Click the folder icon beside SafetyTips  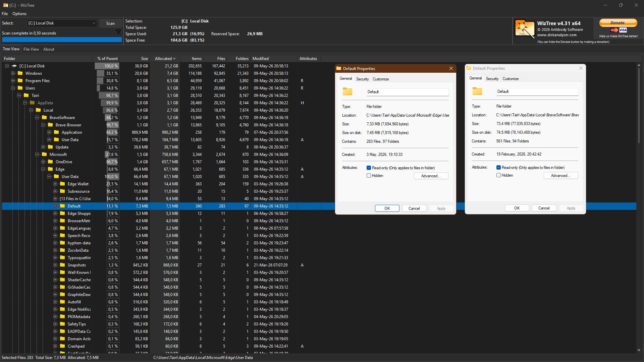[x=62, y=324]
